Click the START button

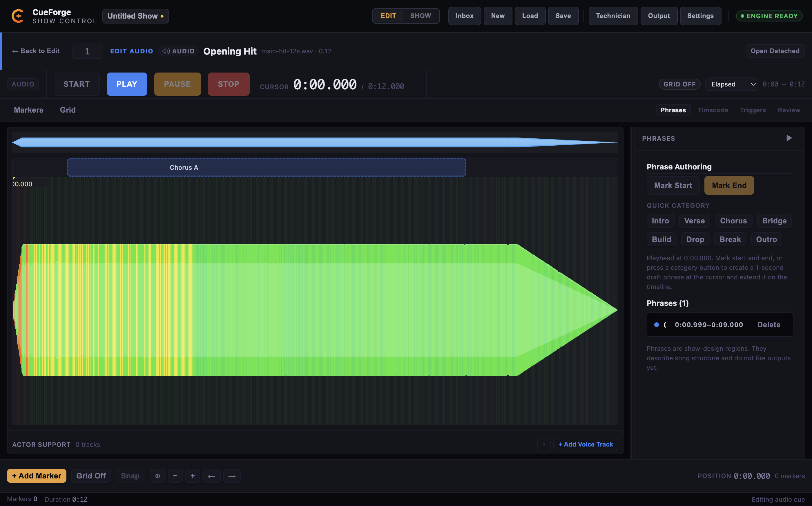(x=77, y=84)
